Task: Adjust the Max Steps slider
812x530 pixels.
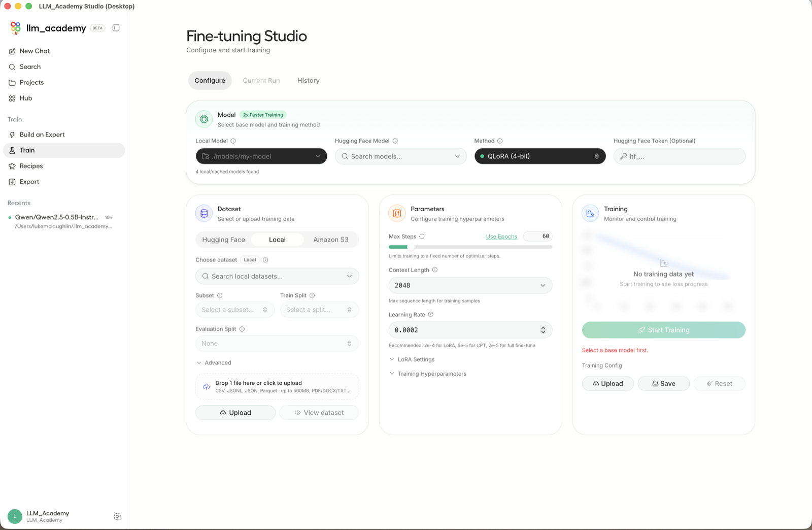Action: (411, 247)
